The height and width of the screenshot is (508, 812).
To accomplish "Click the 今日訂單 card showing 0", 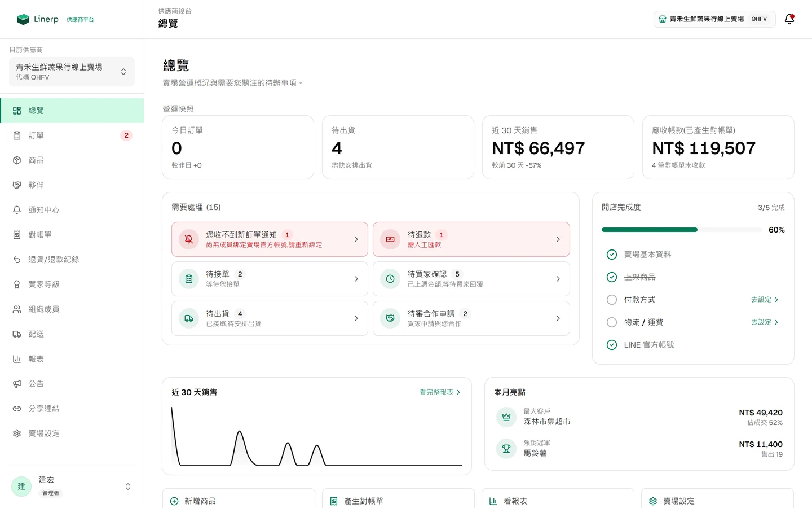I will 238,147.
